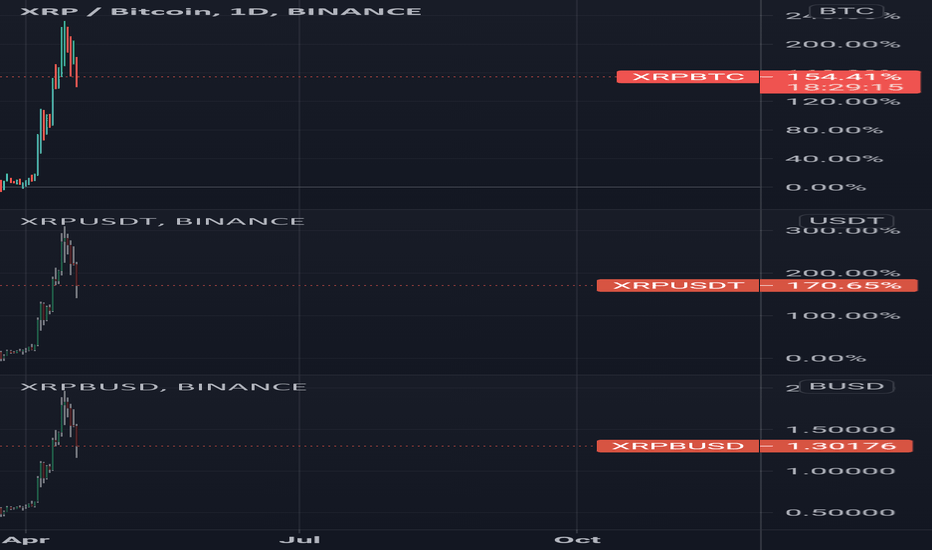Click the BTC pane scale button
932x550 pixels.
pyautogui.click(x=846, y=11)
